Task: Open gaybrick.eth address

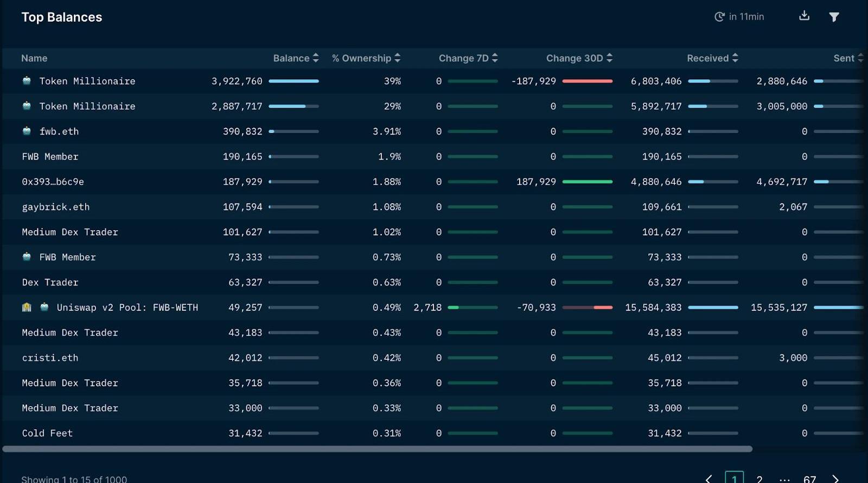Action: click(x=56, y=207)
